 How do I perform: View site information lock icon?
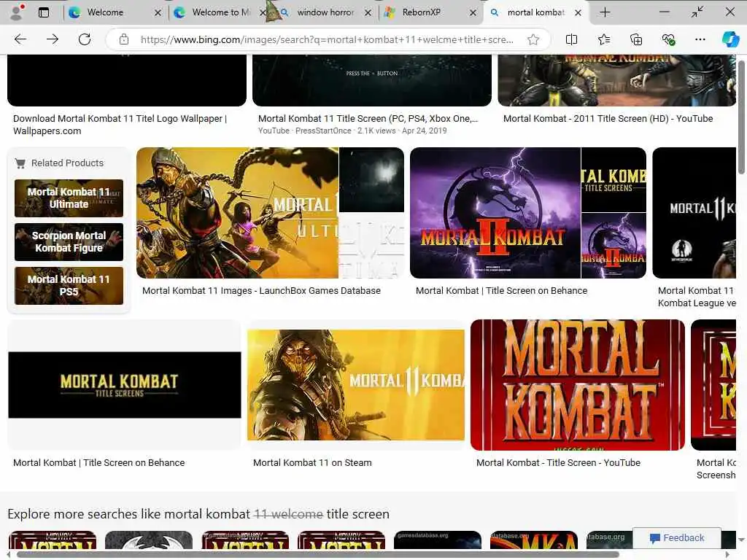pyautogui.click(x=124, y=39)
